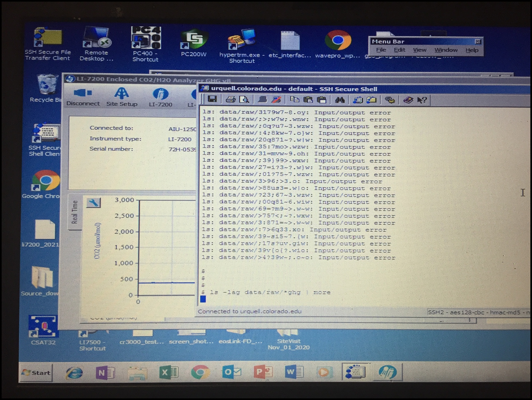The height and width of the screenshot is (400, 532).
Task: Click the What's This help pointer
Action: click(422, 100)
